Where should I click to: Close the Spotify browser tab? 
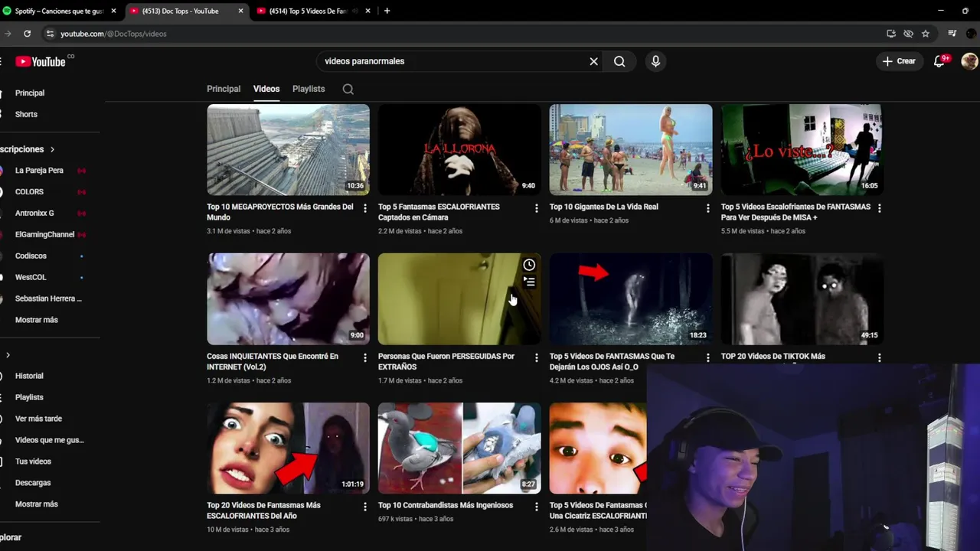pyautogui.click(x=113, y=11)
